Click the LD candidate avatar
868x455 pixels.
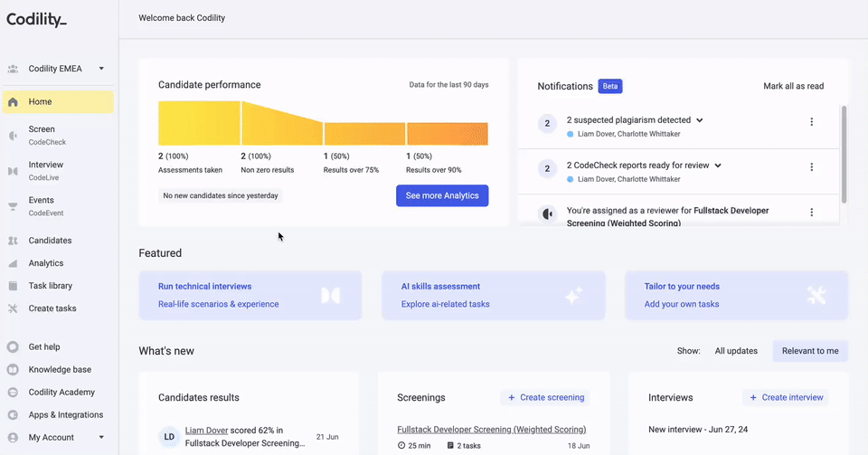pyautogui.click(x=169, y=437)
